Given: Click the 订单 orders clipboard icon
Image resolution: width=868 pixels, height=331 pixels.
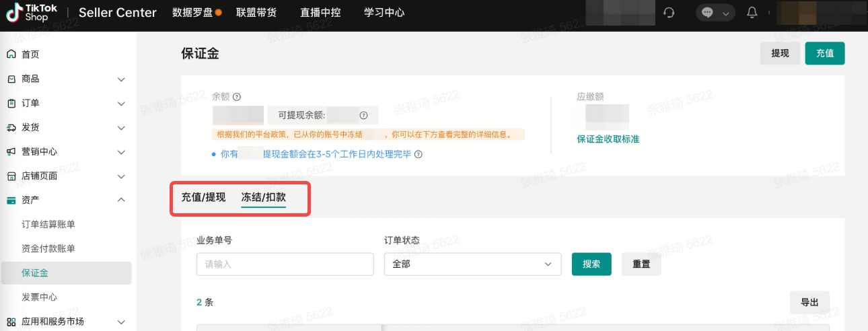Looking at the screenshot, I should coord(11,103).
